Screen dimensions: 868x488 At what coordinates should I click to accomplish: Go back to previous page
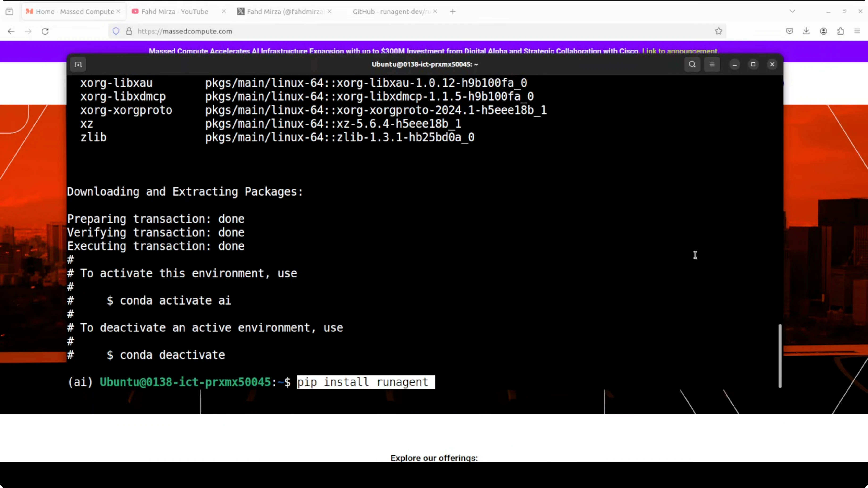pyautogui.click(x=11, y=31)
